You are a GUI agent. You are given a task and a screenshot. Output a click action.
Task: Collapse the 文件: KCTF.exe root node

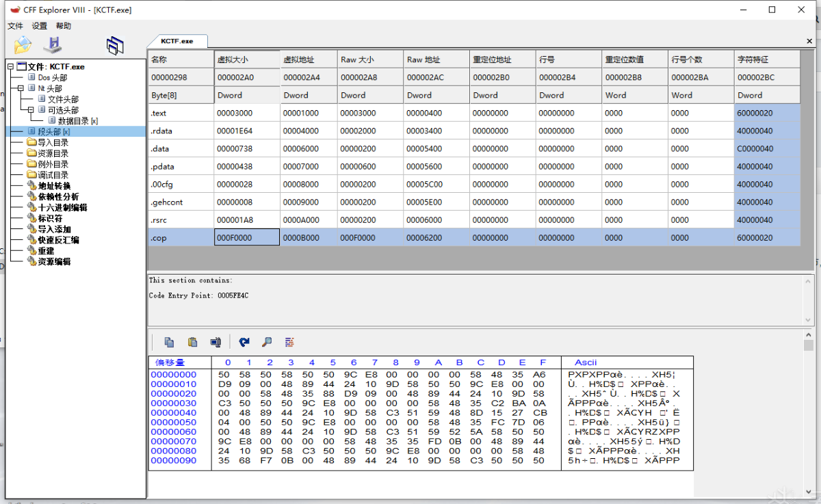(x=10, y=67)
